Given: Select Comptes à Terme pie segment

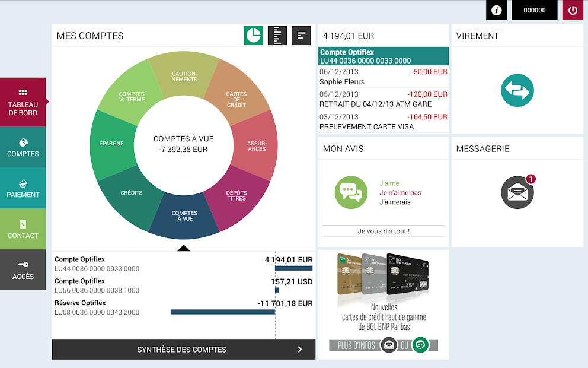Looking at the screenshot, I should [132, 97].
